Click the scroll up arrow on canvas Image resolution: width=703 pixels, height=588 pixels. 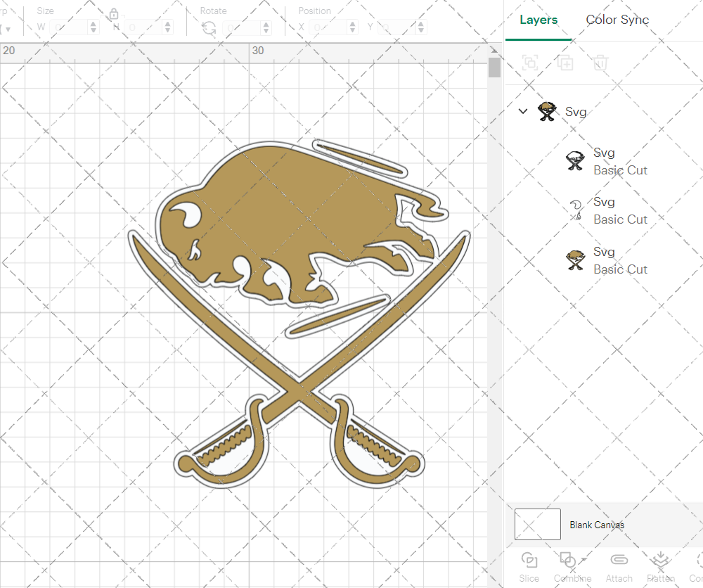[494, 50]
